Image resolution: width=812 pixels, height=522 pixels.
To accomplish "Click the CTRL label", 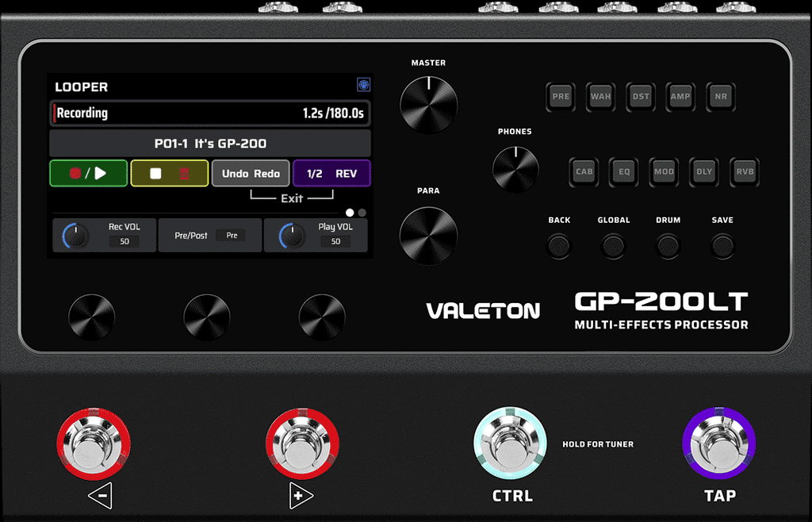I will click(512, 496).
